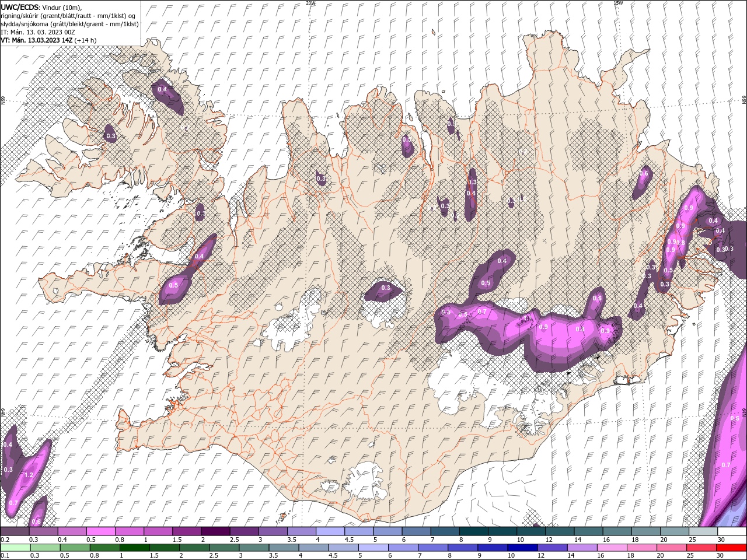Image resolution: width=747 pixels, height=560 pixels.
Task: Pick the snow scale swatch labeled 0.2
Action: 15,531
